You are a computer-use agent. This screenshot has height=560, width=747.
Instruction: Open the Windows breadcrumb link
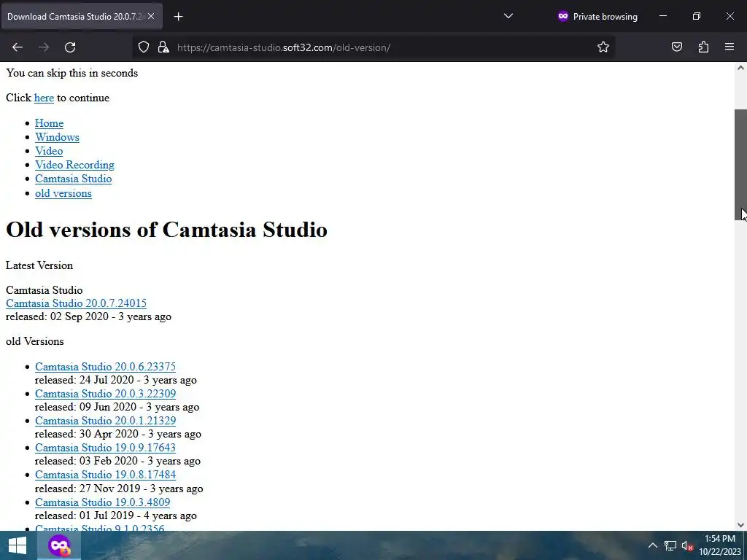pos(57,137)
